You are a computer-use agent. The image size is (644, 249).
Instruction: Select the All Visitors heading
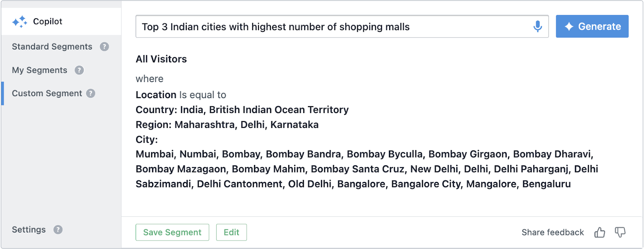[161, 59]
